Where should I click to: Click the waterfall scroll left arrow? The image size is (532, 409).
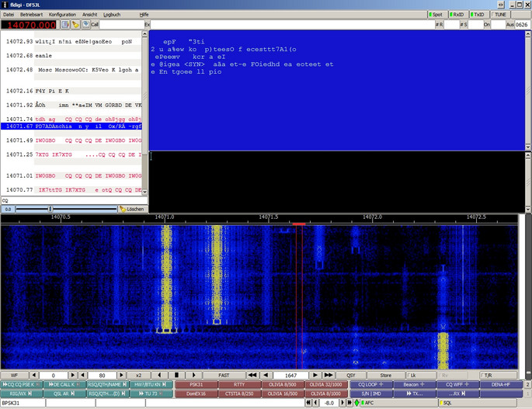pyautogui.click(x=159, y=375)
